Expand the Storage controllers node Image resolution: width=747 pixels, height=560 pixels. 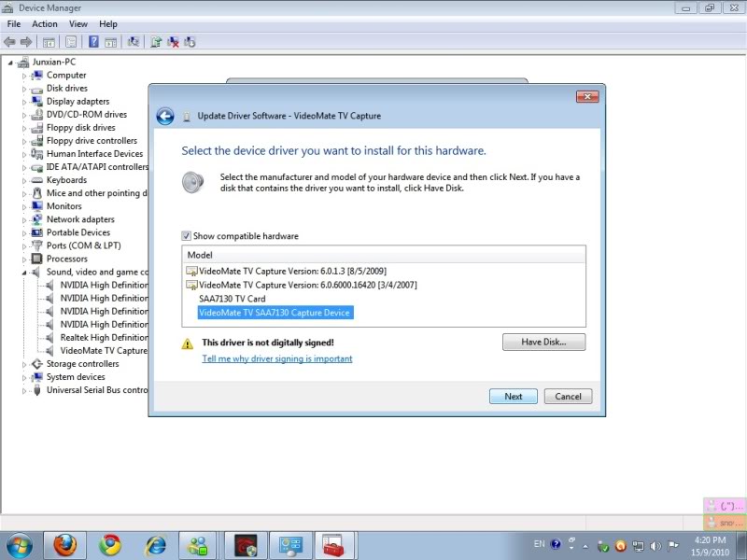click(25, 364)
